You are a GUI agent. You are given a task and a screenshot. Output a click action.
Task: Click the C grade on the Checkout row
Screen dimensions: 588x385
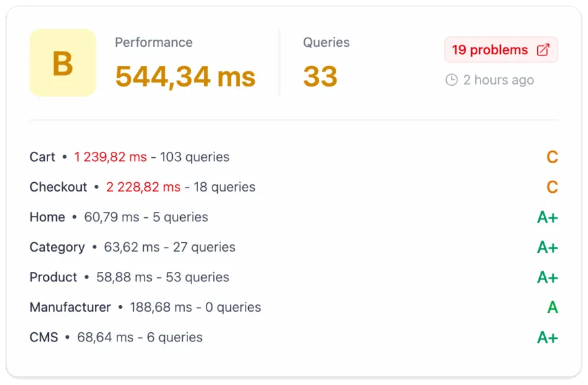coord(552,187)
